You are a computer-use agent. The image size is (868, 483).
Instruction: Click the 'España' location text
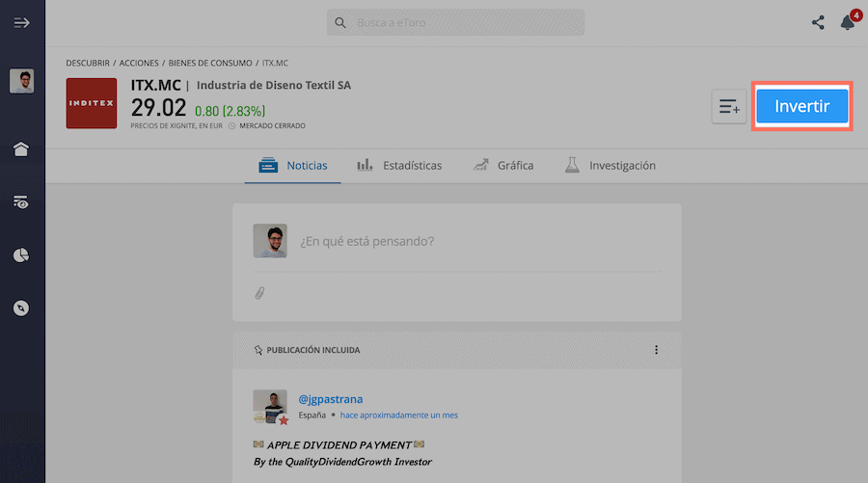(312, 415)
